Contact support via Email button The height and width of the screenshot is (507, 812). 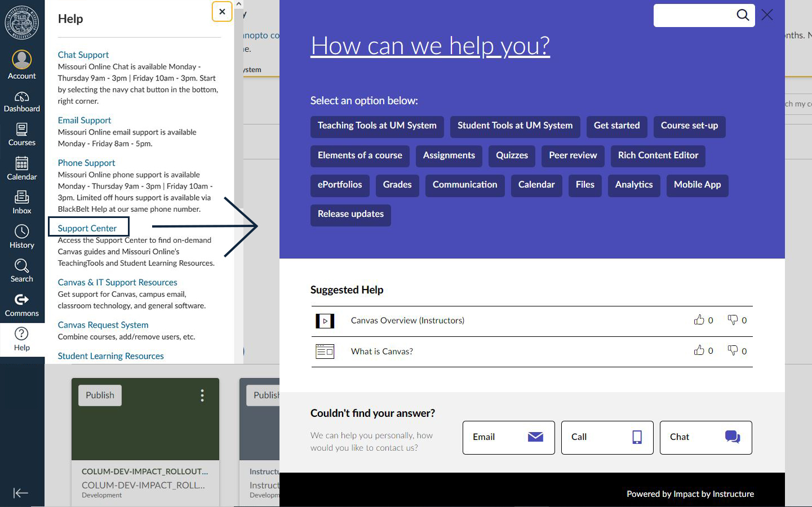tap(509, 438)
